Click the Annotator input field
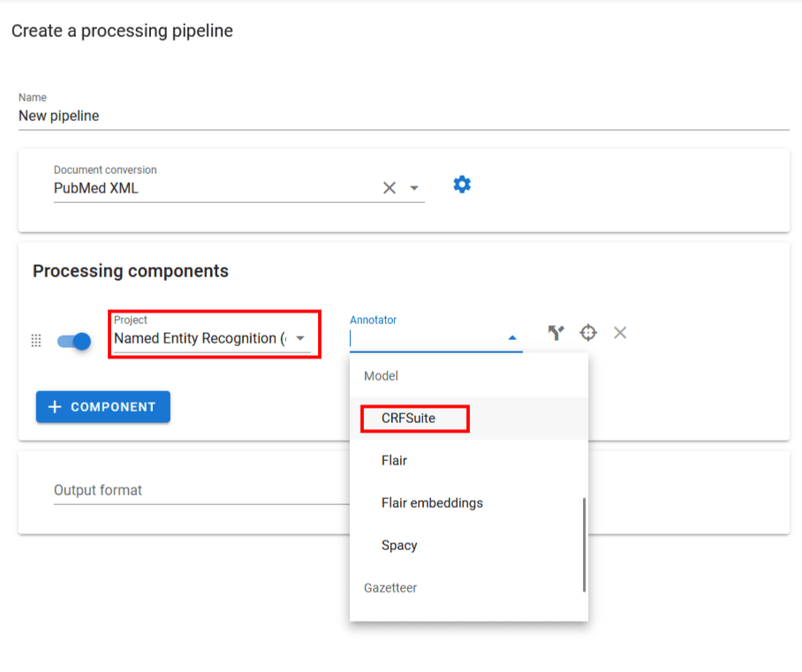Viewport: 802px width, 672px height. tap(426, 339)
